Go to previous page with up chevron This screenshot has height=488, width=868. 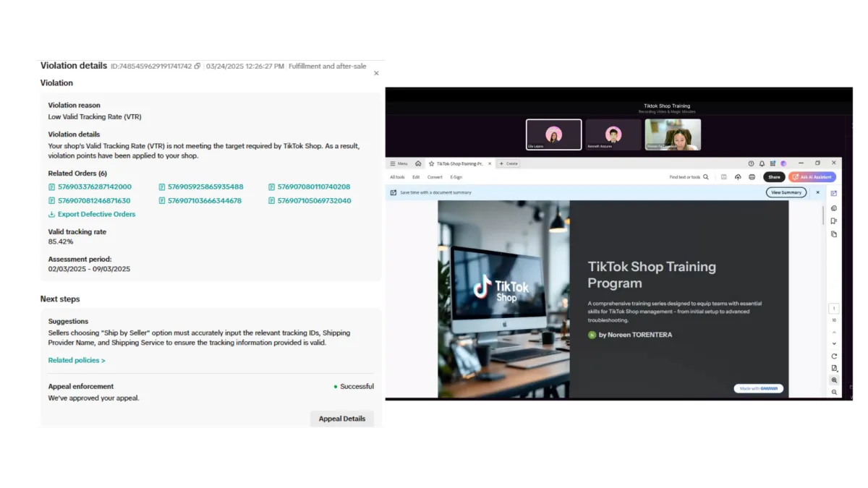point(834,332)
